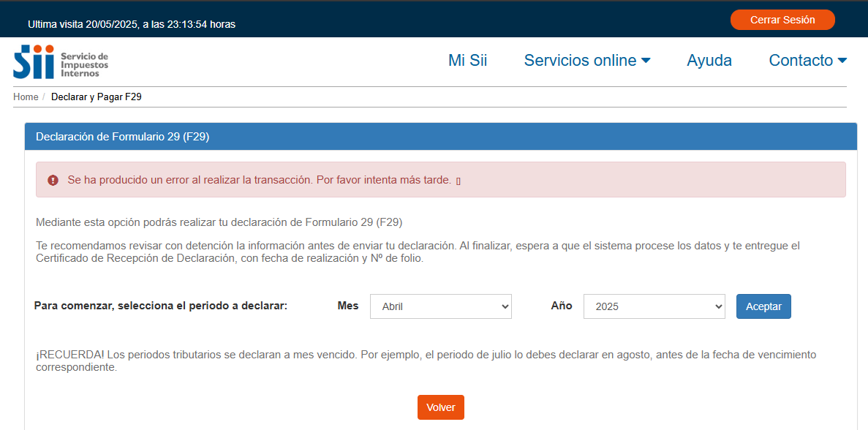Click the Declarar y Pagar F29 breadcrumb
This screenshot has height=430, width=868.
click(97, 97)
